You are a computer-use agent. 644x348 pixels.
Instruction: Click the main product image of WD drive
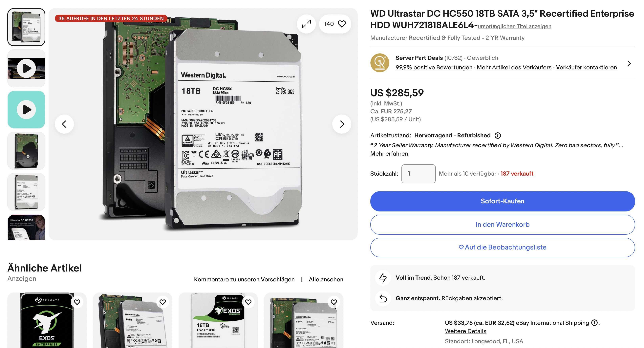point(203,124)
